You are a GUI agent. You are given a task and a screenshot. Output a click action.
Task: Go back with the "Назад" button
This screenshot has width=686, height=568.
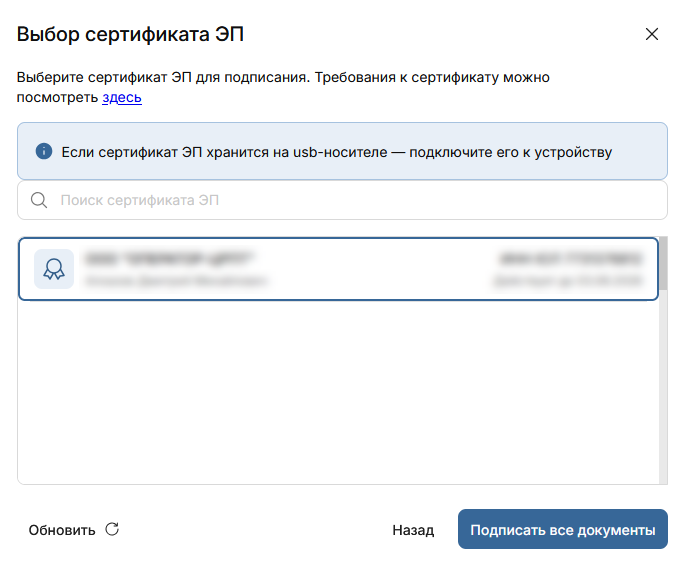pyautogui.click(x=413, y=530)
